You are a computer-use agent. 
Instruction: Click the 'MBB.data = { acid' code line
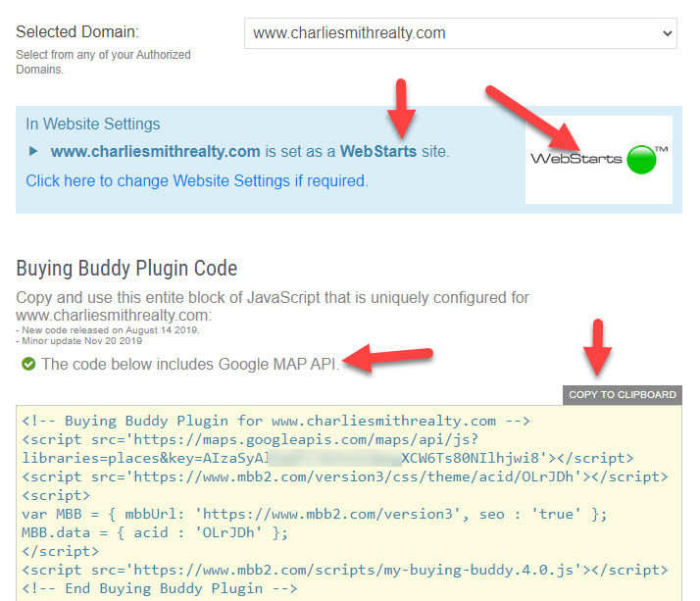click(155, 532)
